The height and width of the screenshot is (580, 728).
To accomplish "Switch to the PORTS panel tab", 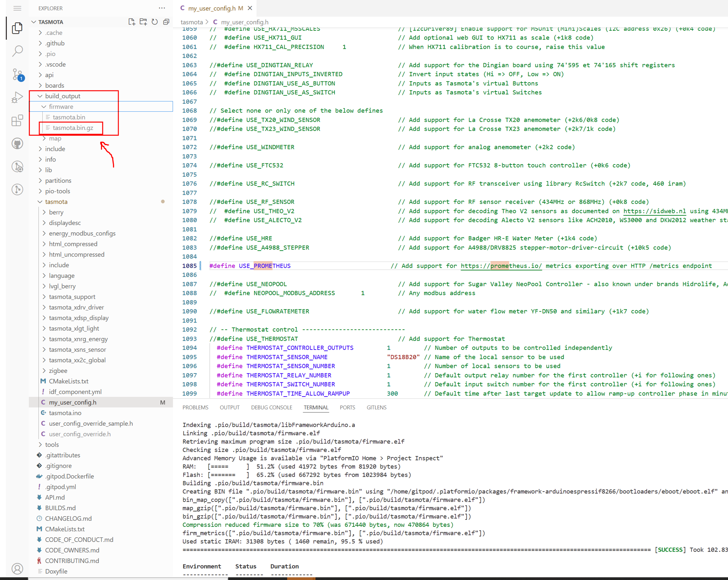I will pos(347,407).
